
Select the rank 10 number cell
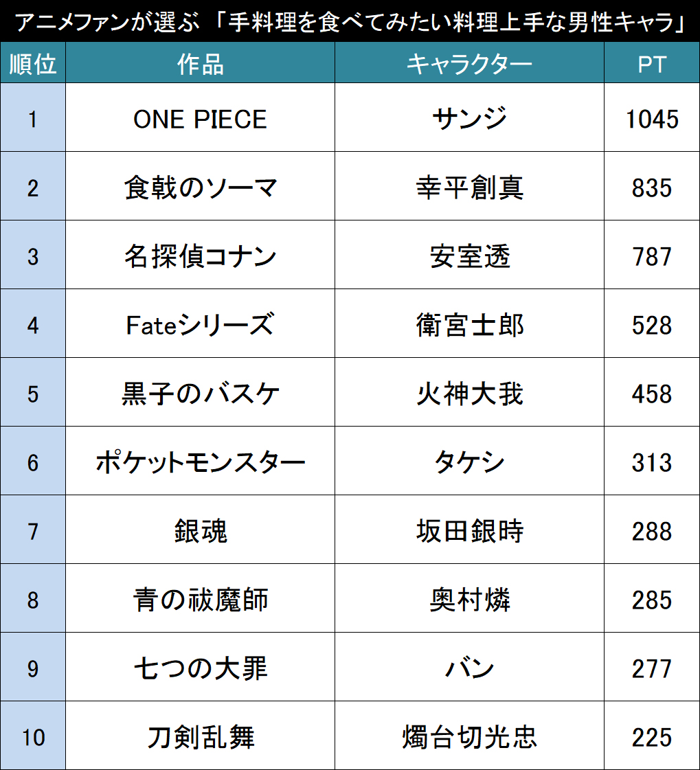click(x=33, y=736)
